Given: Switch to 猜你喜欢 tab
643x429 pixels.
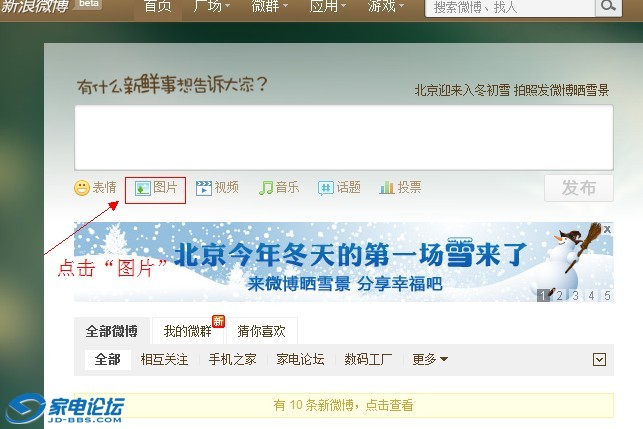Looking at the screenshot, I should click(261, 331).
